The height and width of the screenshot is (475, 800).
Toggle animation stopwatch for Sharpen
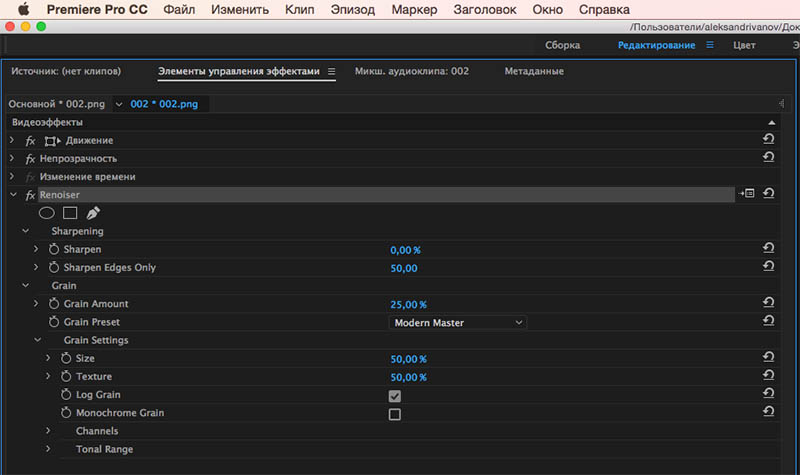54,249
